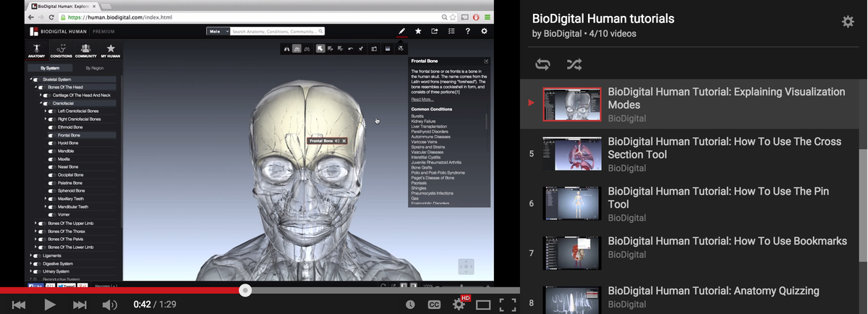Toggle Vomer visibility switch
The height and width of the screenshot is (314, 868).
point(52,215)
